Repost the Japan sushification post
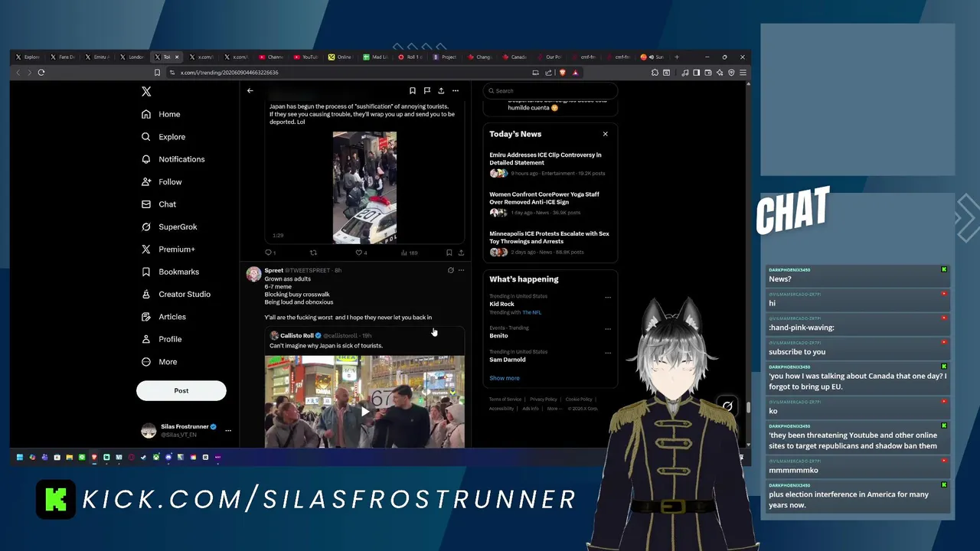 pos(312,253)
